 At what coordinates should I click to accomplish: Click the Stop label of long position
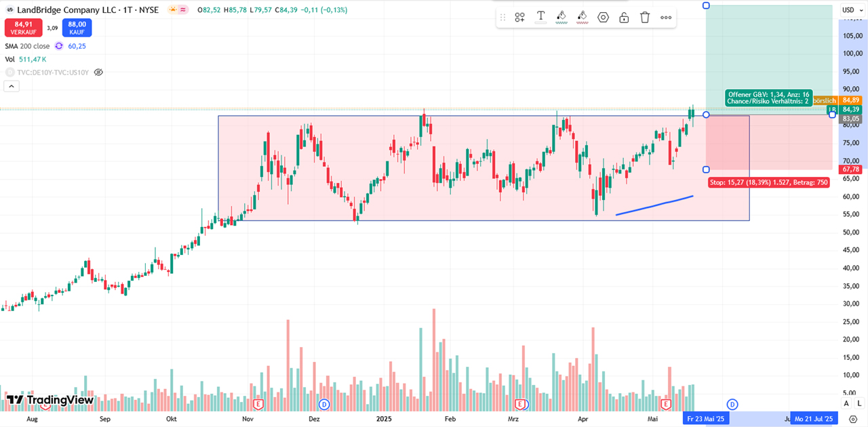point(768,182)
